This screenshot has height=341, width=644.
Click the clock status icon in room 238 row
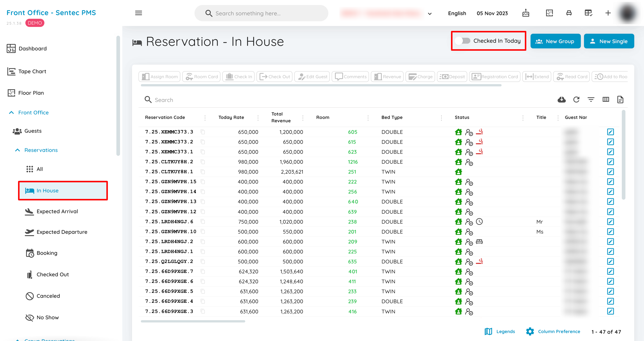coord(479,221)
